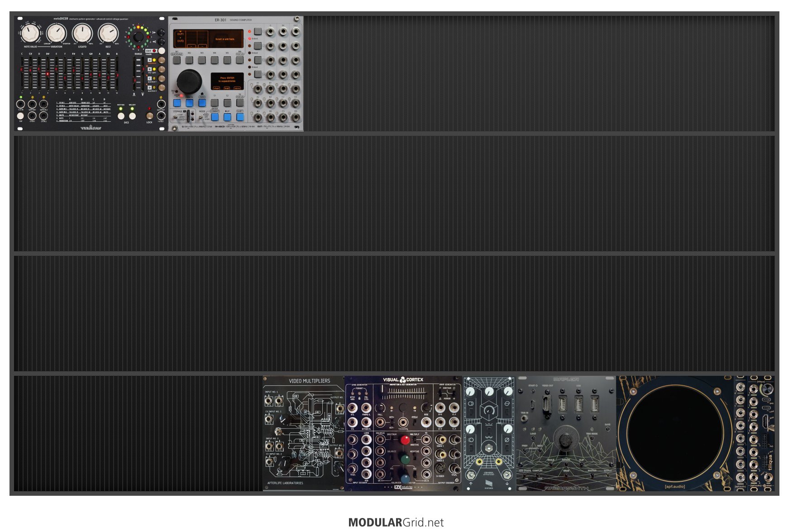Click the LEGATO knob on meloDICER
The width and height of the screenshot is (793, 532).
[82, 34]
